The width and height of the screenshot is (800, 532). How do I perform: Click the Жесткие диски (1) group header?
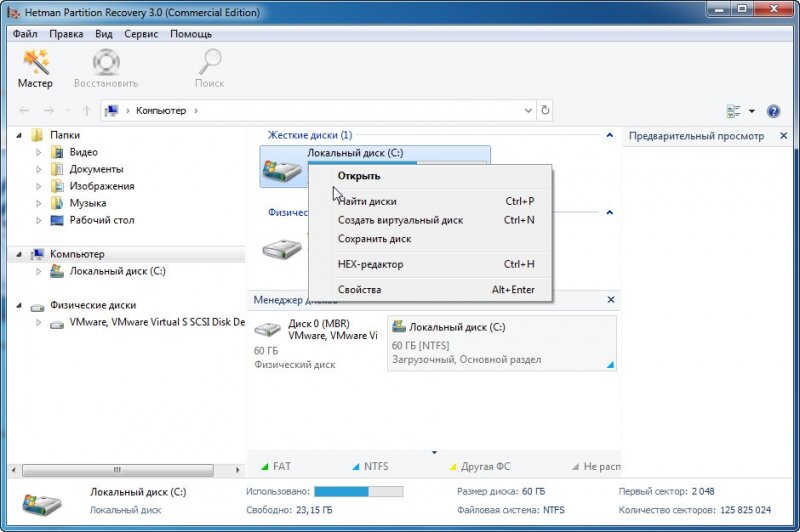tap(310, 135)
